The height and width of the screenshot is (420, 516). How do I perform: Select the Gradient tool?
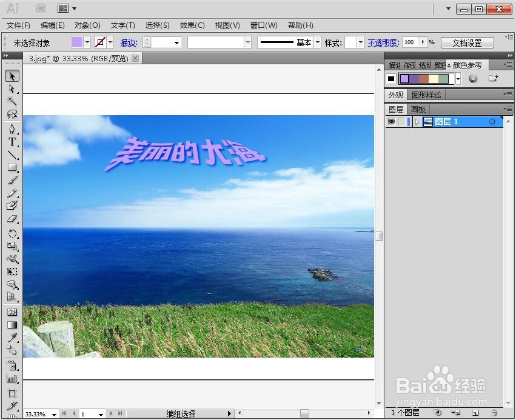click(x=12, y=325)
